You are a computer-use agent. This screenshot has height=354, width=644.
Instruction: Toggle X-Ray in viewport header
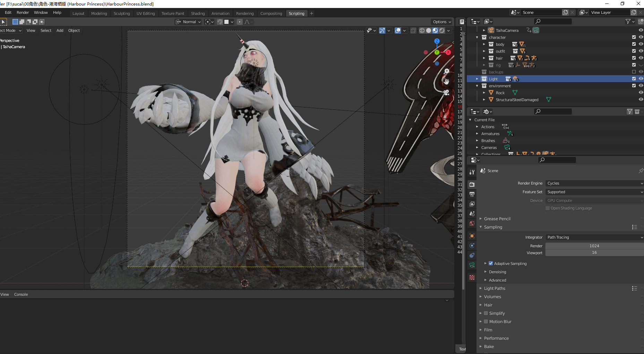tap(413, 30)
